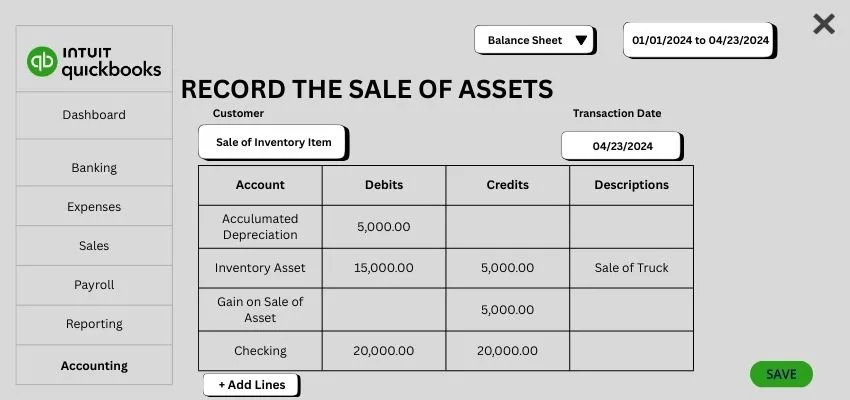Click the QuickBooks logo icon
This screenshot has width=850, height=400.
(x=42, y=62)
